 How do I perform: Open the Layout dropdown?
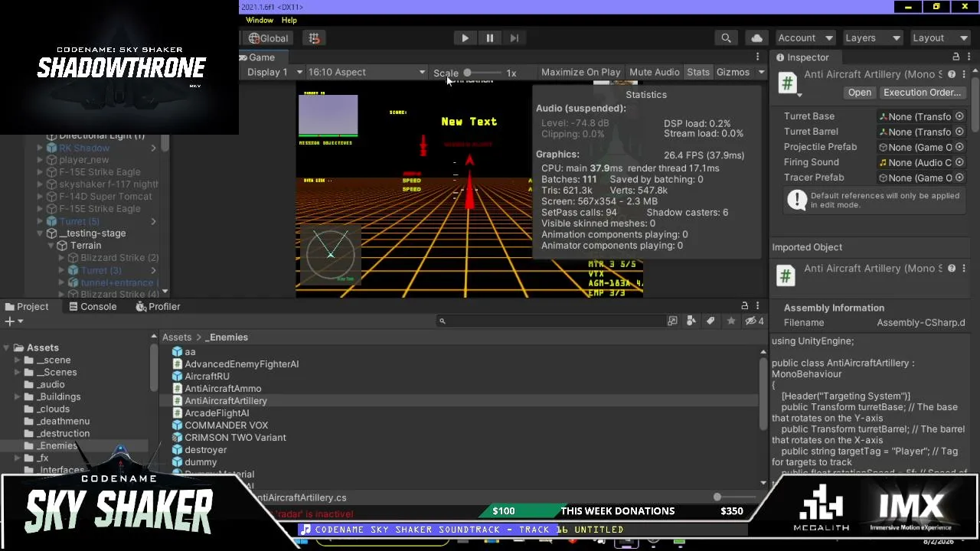[940, 37]
